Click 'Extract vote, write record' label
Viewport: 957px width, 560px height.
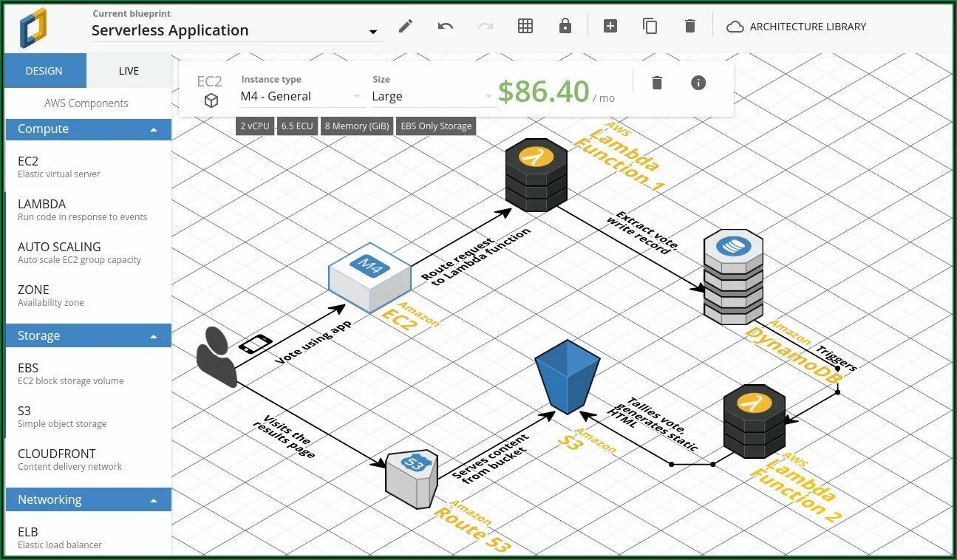644,231
